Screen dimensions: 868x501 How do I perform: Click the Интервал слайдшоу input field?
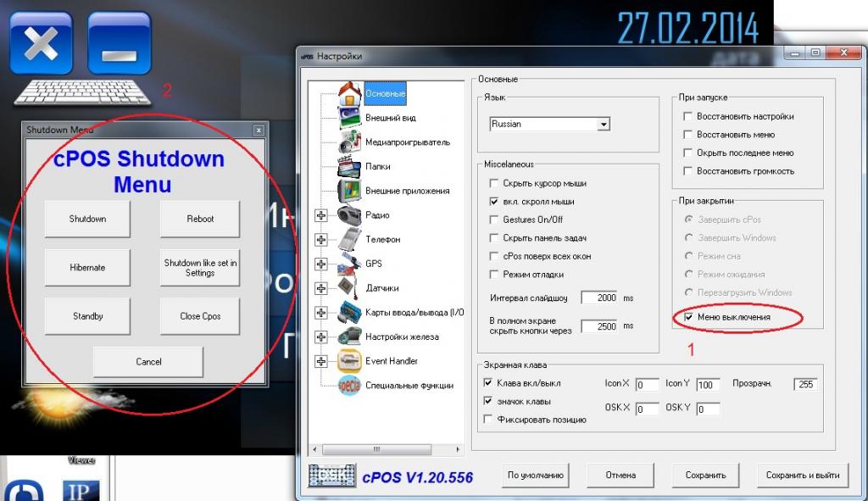(x=599, y=298)
